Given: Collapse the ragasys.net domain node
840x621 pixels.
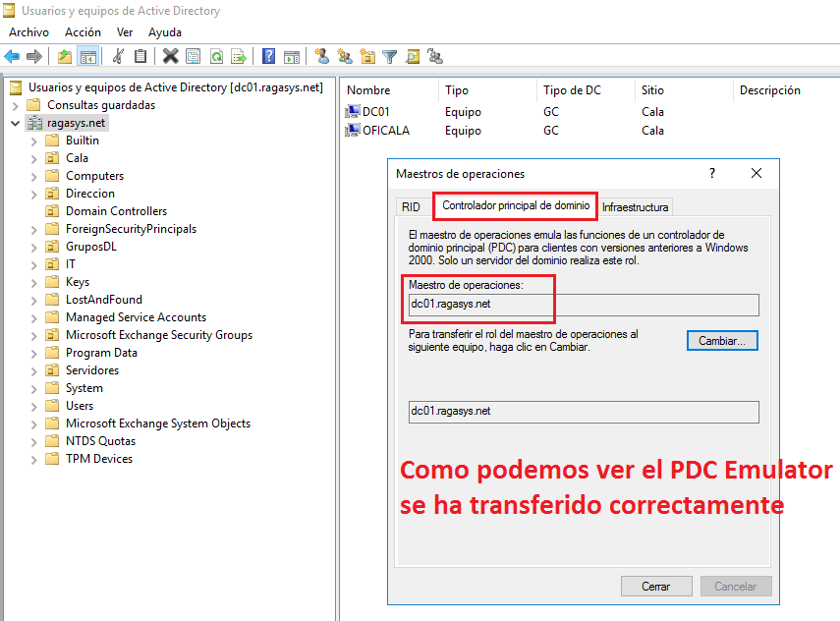Looking at the screenshot, I should (15, 123).
